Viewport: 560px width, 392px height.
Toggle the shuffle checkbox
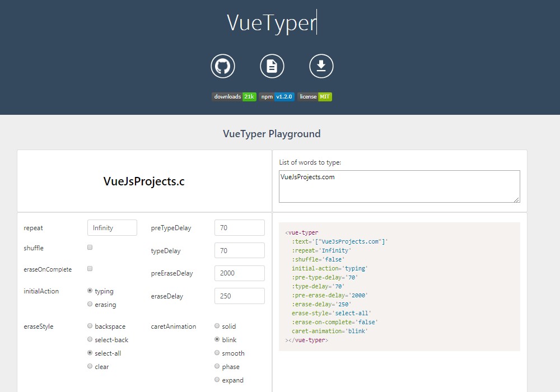(x=90, y=248)
